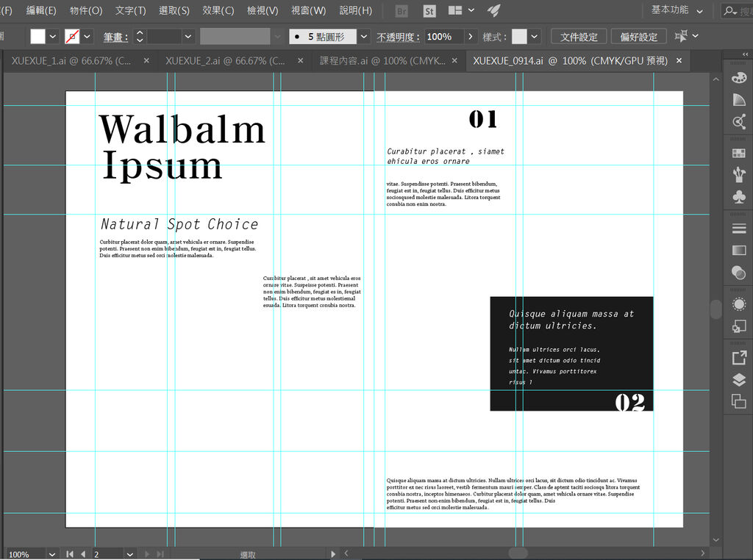Open the Color Themes panel icon
The height and width of the screenshot is (560, 753).
click(x=739, y=121)
